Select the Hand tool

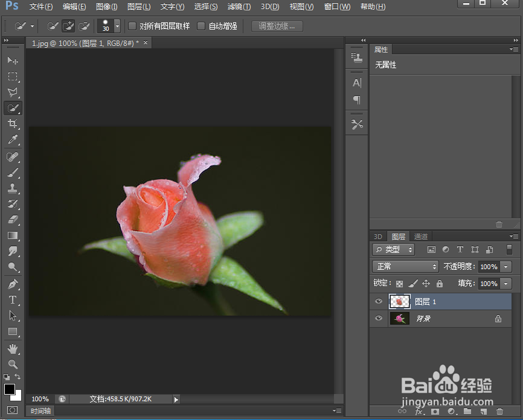13,349
